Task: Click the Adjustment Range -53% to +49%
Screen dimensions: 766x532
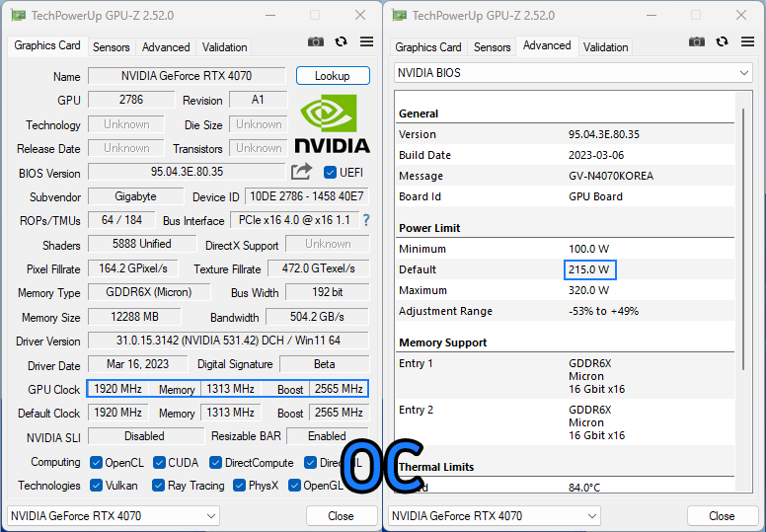Action: point(603,311)
